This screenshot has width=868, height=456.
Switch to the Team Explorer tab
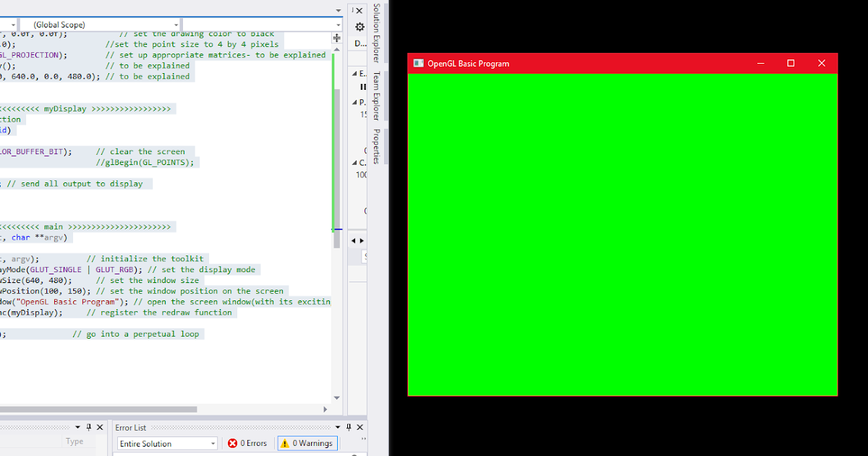coord(375,96)
